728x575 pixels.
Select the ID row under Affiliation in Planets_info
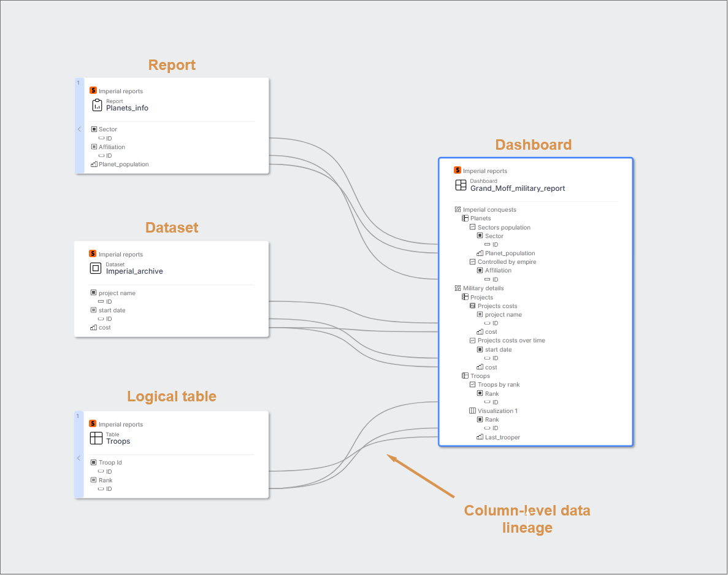pyautogui.click(x=109, y=156)
